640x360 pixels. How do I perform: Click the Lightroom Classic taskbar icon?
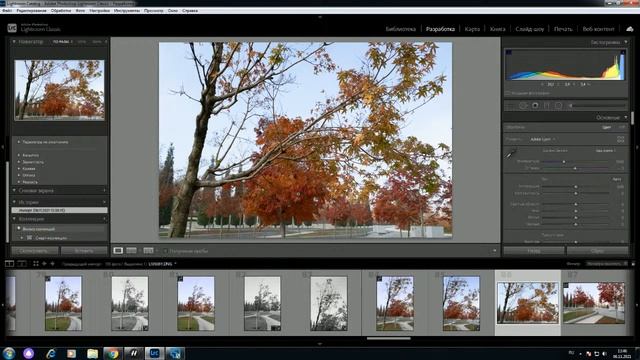(154, 353)
